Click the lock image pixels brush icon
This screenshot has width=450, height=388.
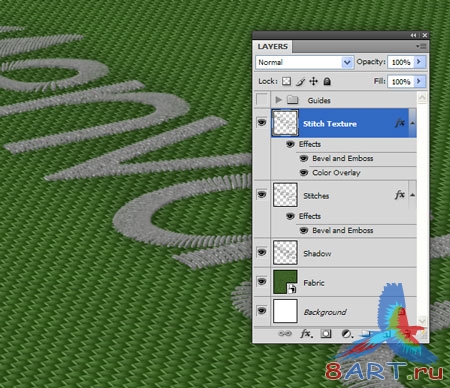pyautogui.click(x=300, y=81)
